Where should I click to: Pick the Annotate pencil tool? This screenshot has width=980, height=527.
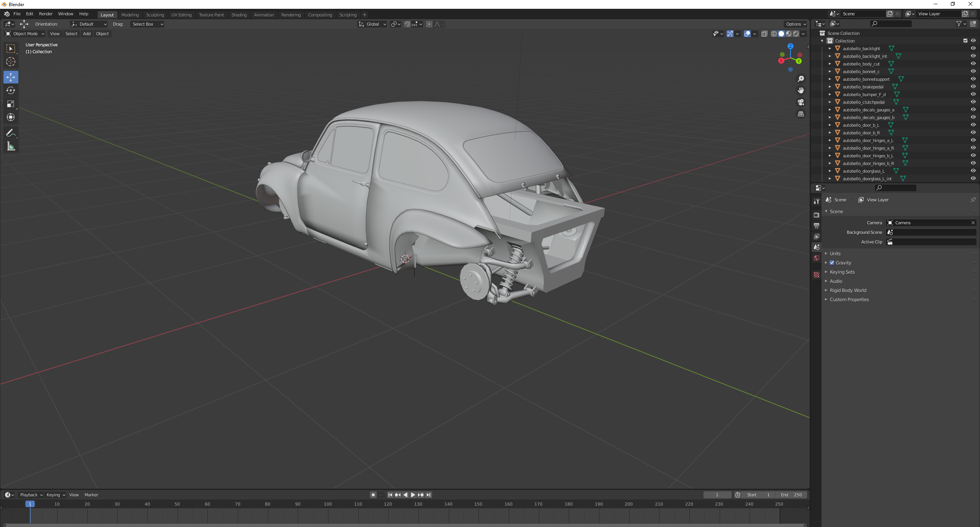point(11,133)
